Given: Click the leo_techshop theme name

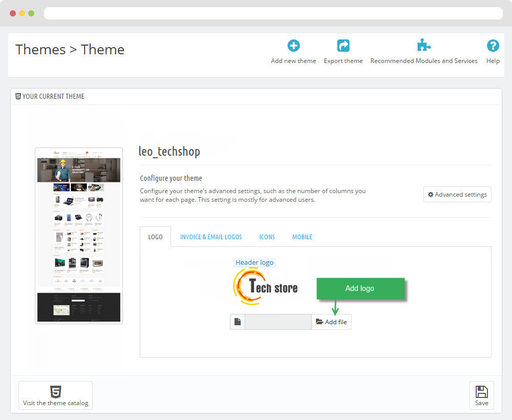Looking at the screenshot, I should (x=169, y=152).
